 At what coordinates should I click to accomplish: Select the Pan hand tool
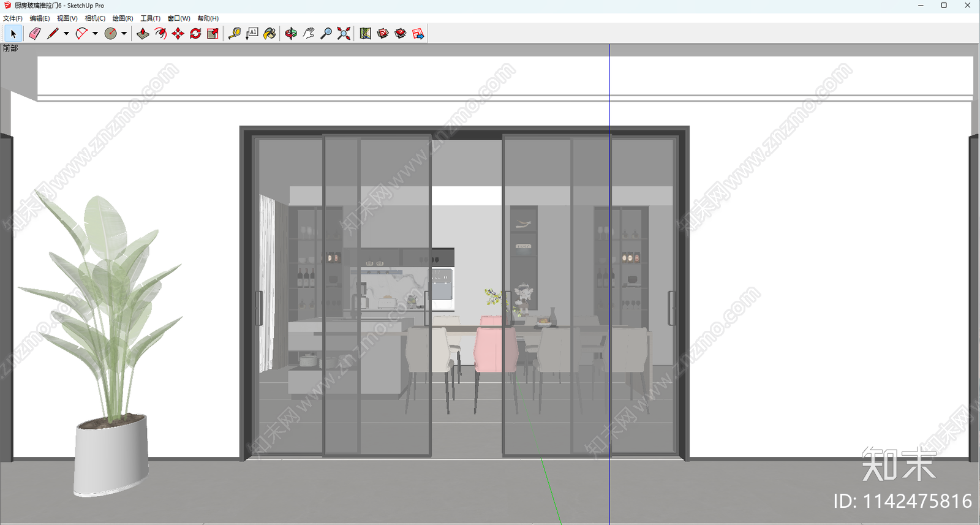click(x=309, y=34)
